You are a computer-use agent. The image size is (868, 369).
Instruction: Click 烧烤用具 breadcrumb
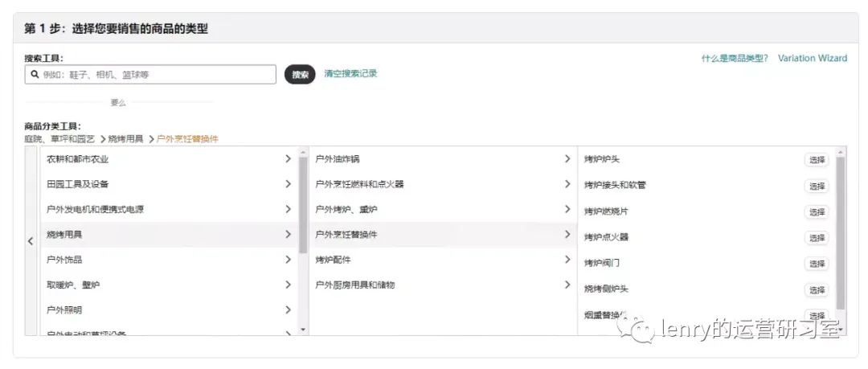(x=125, y=139)
